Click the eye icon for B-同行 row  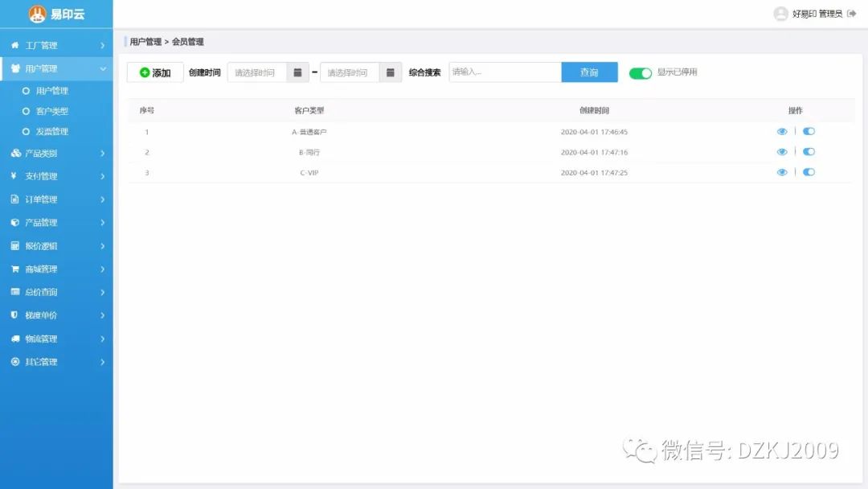click(782, 152)
